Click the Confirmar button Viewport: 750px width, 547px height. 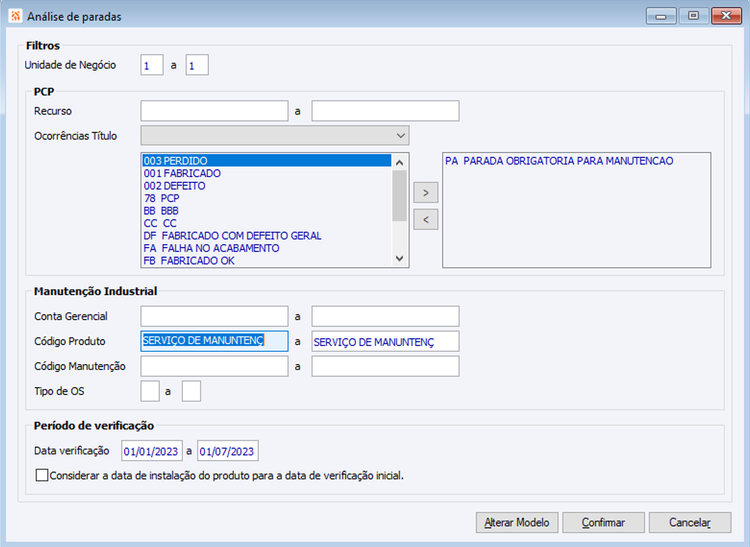pyautogui.click(x=603, y=523)
